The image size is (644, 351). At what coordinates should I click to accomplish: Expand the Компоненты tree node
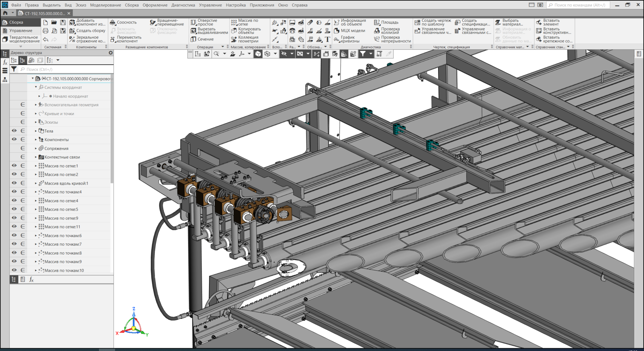click(x=36, y=139)
